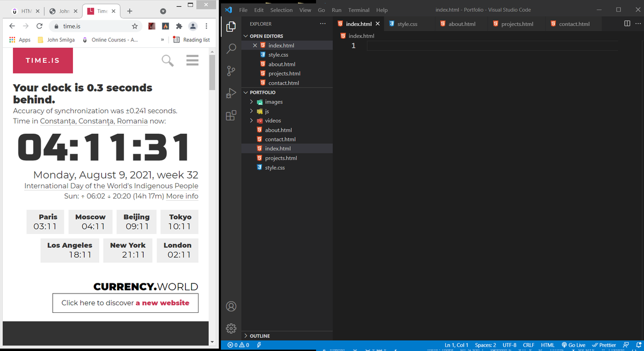The height and width of the screenshot is (351, 644).
Task: Close index.html in Open Editors list
Action: click(x=255, y=46)
